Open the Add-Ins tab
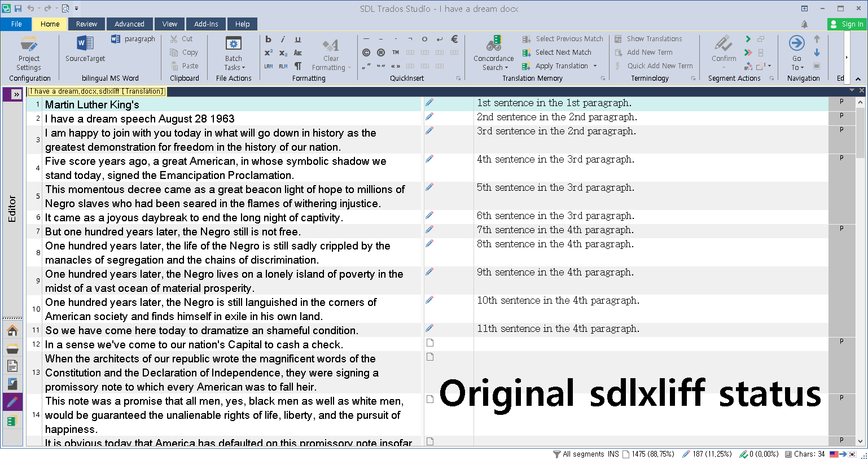The width and height of the screenshot is (868, 460). 206,24
